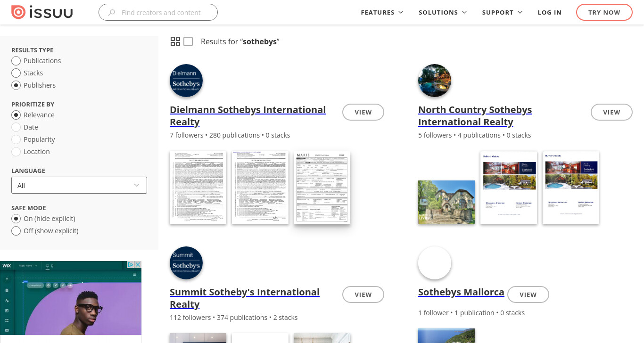This screenshot has height=343, width=644.
Task: Open the MARIS document thumbnail
Action: point(322,188)
